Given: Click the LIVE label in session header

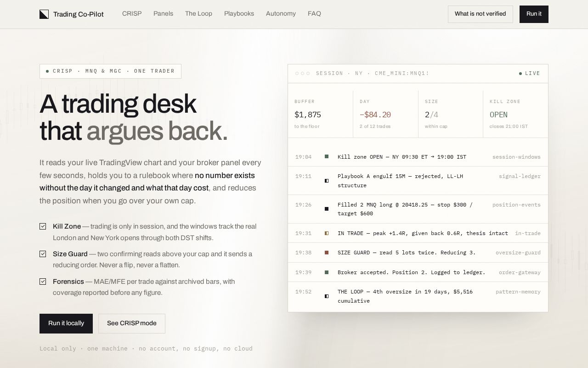Looking at the screenshot, I should [533, 74].
